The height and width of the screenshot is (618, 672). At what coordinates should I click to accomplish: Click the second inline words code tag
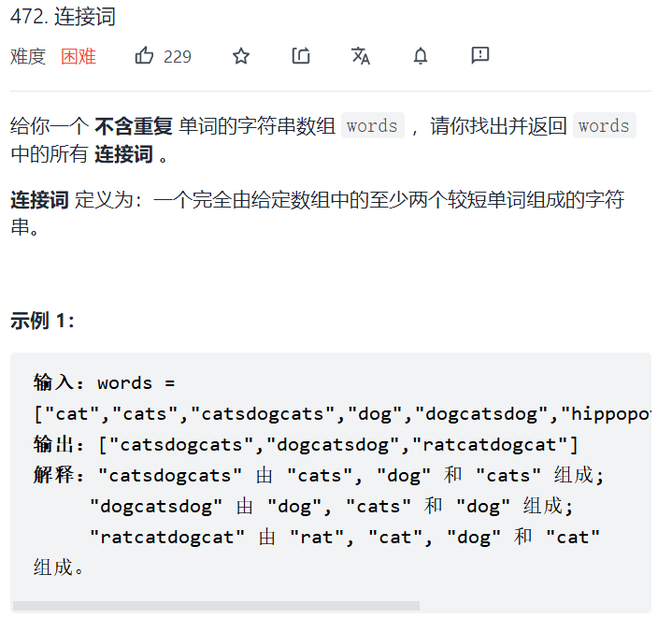tap(605, 125)
